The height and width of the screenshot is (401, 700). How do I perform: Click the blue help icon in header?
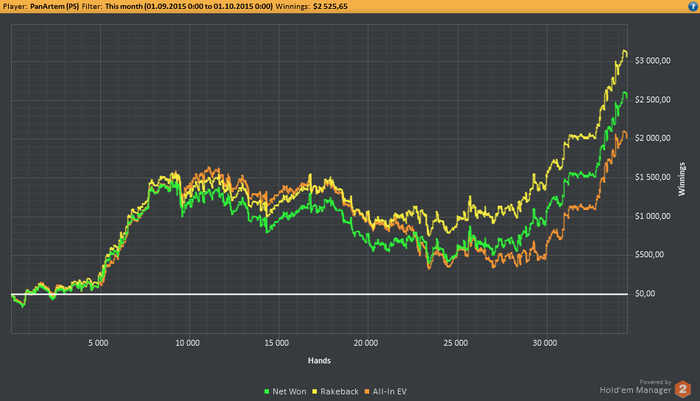[x=693, y=6]
